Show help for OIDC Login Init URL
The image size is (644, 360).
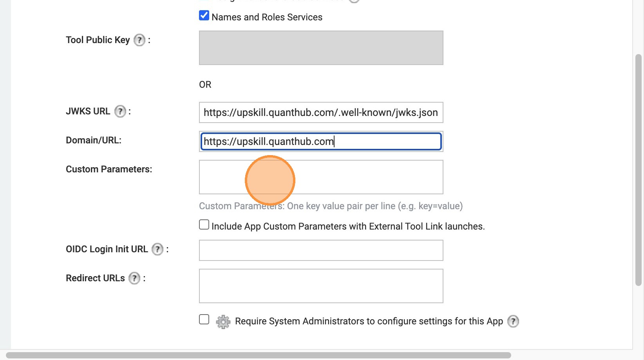pos(157,249)
